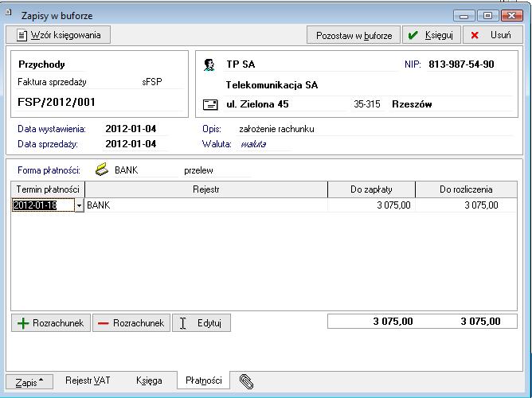Delete the entry with Usuń
532x398 pixels.
(x=493, y=35)
